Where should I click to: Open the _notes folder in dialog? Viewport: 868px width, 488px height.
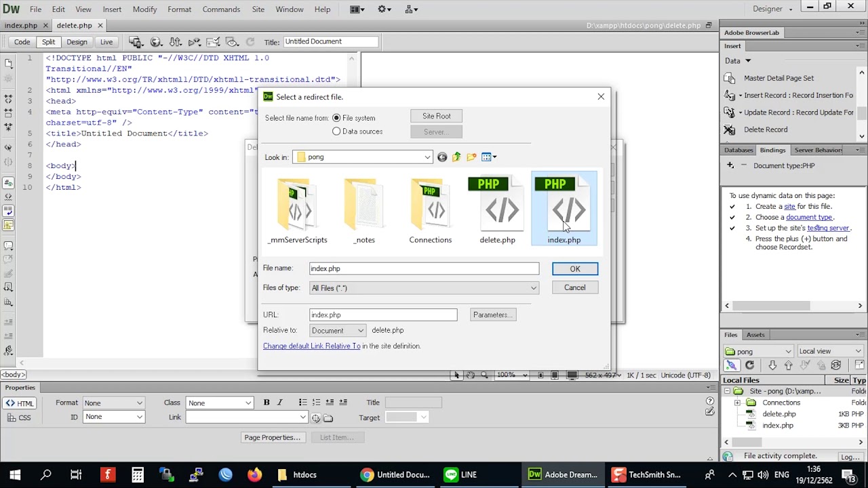pyautogui.click(x=364, y=210)
